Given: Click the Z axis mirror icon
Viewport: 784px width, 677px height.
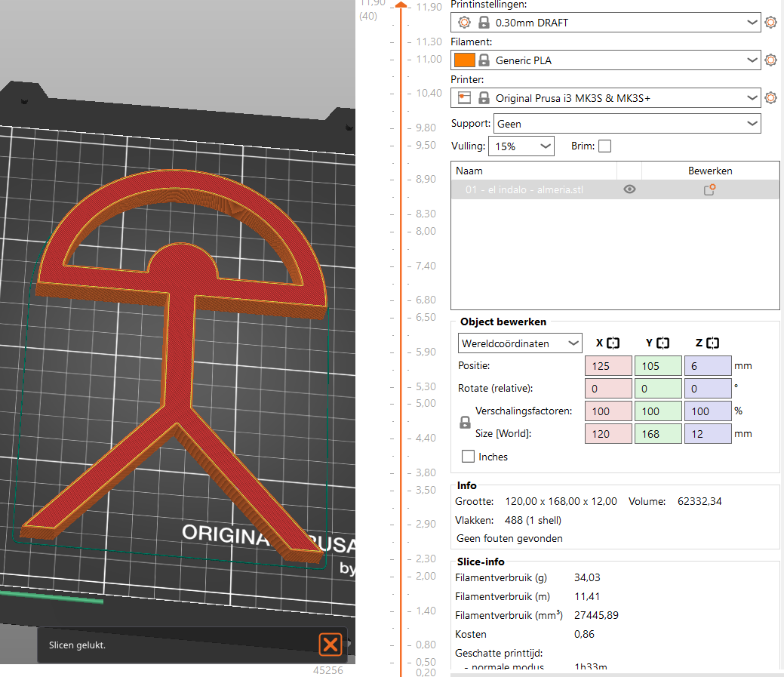Looking at the screenshot, I should click(x=713, y=343).
